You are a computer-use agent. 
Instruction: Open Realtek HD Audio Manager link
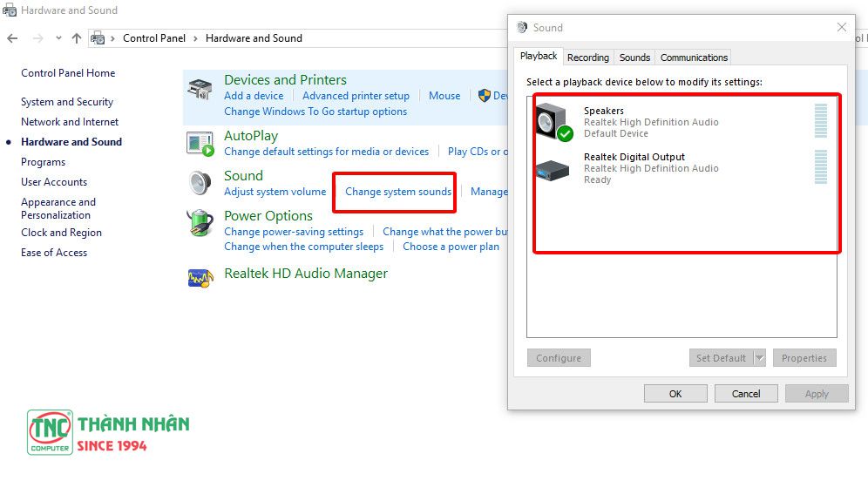[x=306, y=274]
